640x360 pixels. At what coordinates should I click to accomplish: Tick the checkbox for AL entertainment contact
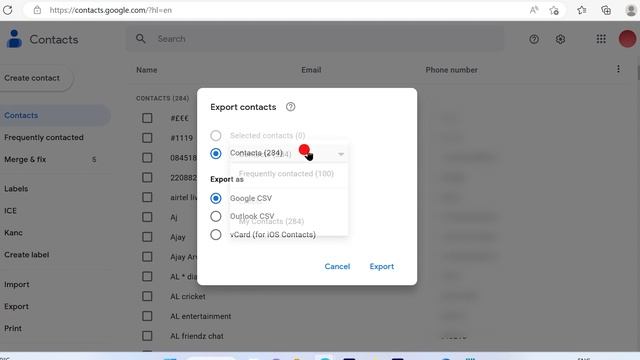147,316
